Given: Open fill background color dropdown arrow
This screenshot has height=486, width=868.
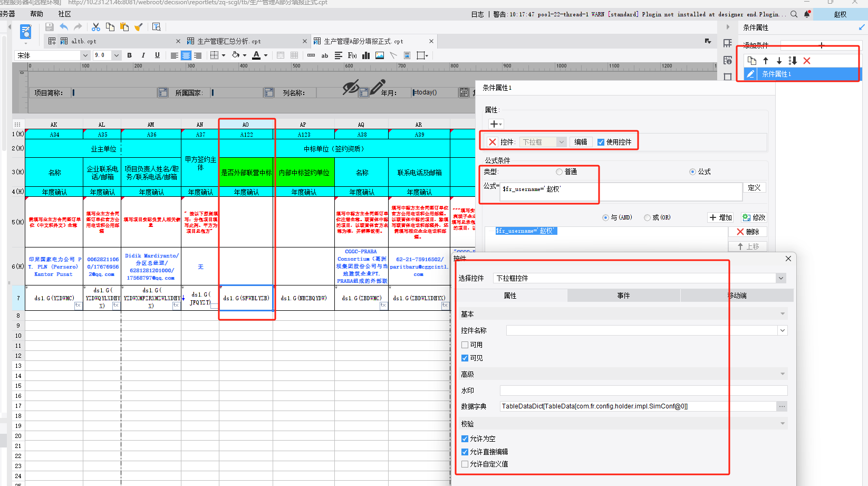Looking at the screenshot, I should 245,55.
